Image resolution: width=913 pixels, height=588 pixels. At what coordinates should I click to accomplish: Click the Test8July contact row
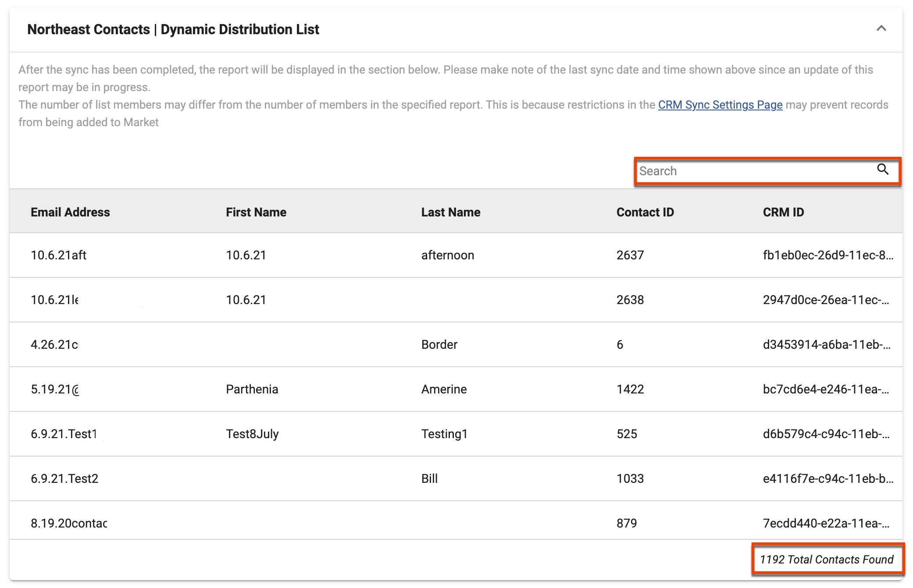pos(252,434)
